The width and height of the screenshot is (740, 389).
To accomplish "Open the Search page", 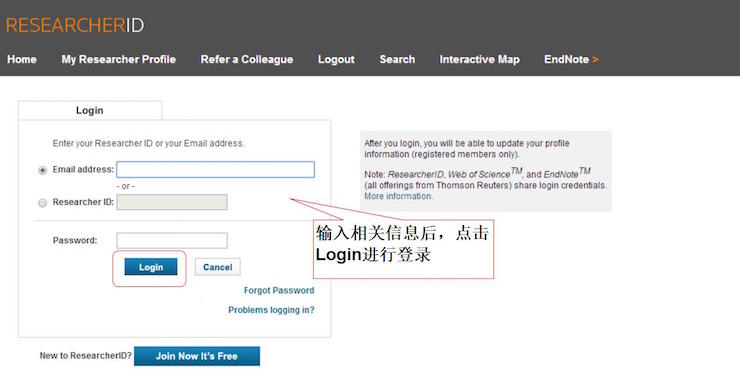I will coord(397,59).
